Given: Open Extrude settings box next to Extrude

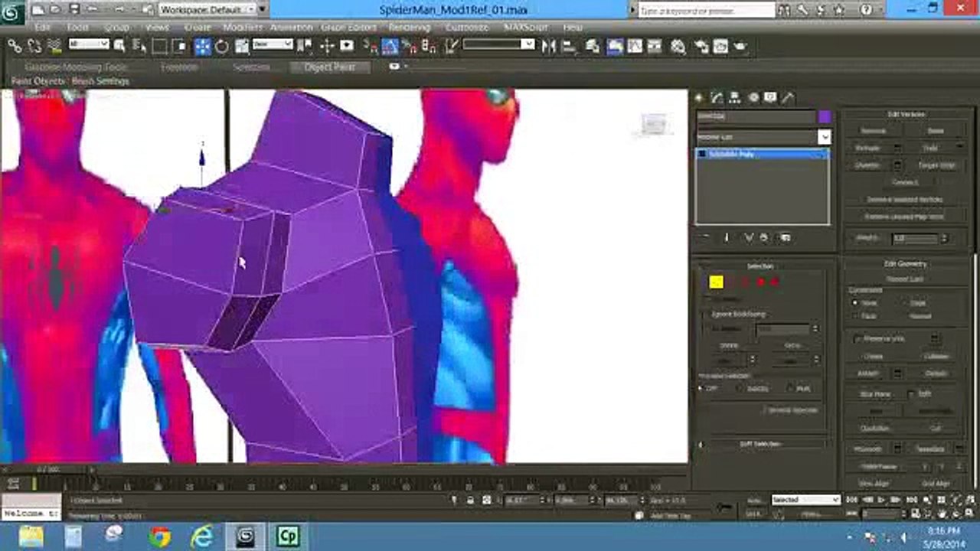Looking at the screenshot, I should 897,148.
